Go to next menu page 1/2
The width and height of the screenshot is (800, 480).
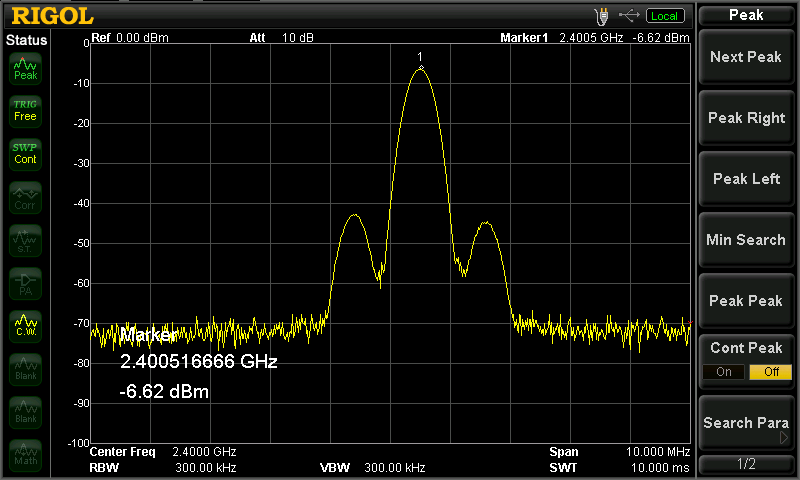pos(746,464)
